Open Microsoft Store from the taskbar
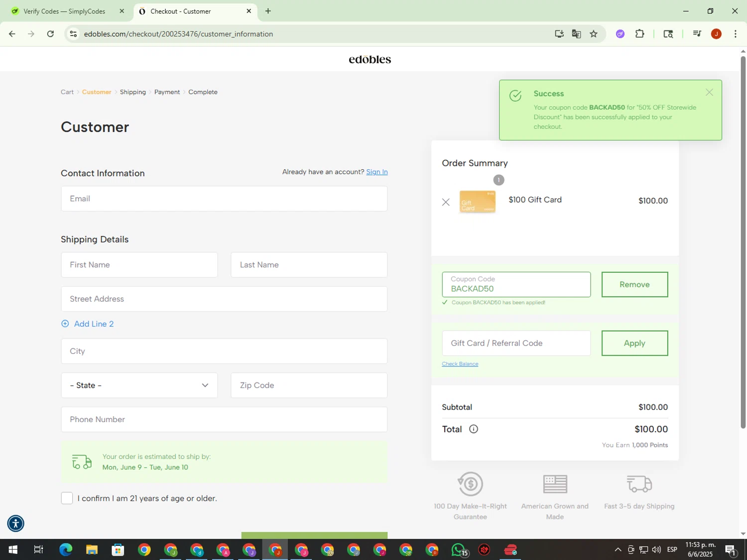Image resolution: width=747 pixels, height=560 pixels. 118,550
